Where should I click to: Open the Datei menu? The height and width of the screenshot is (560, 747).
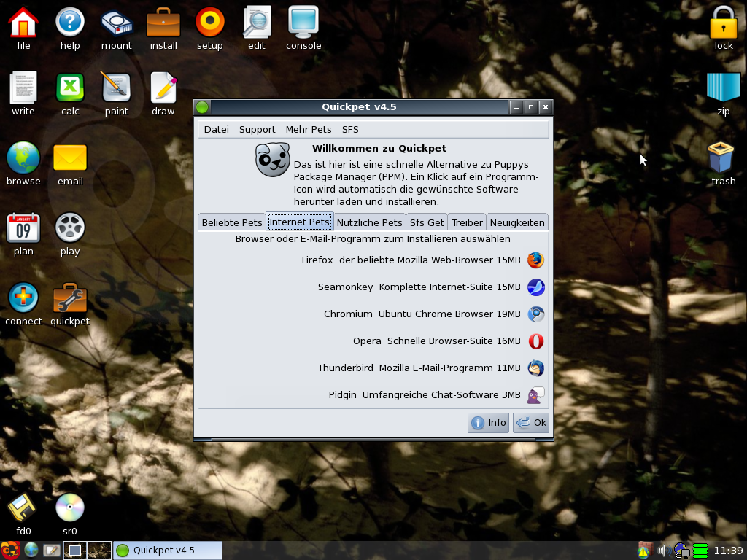(x=216, y=130)
